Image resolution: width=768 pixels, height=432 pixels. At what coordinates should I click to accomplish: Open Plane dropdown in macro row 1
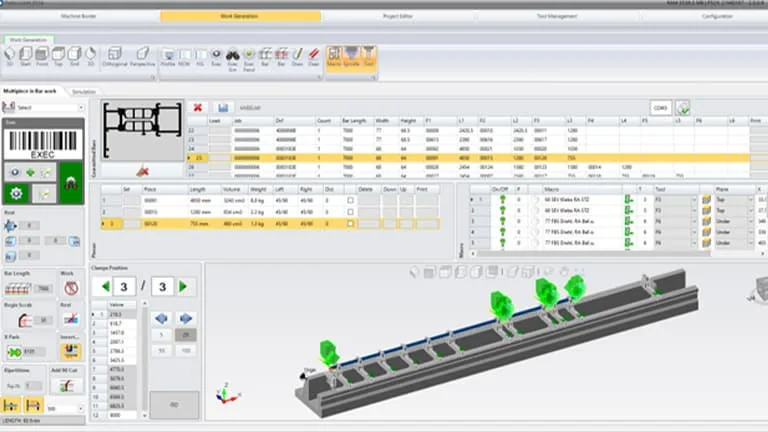(x=750, y=200)
